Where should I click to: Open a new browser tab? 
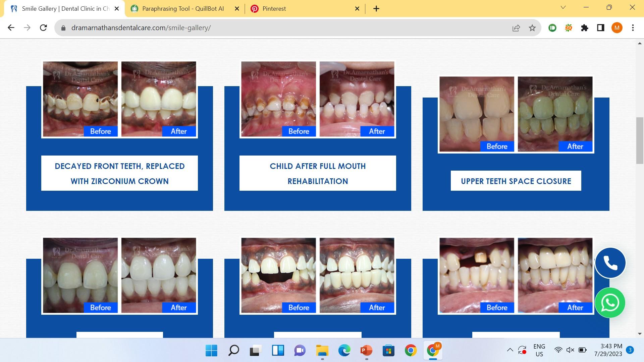(376, 9)
